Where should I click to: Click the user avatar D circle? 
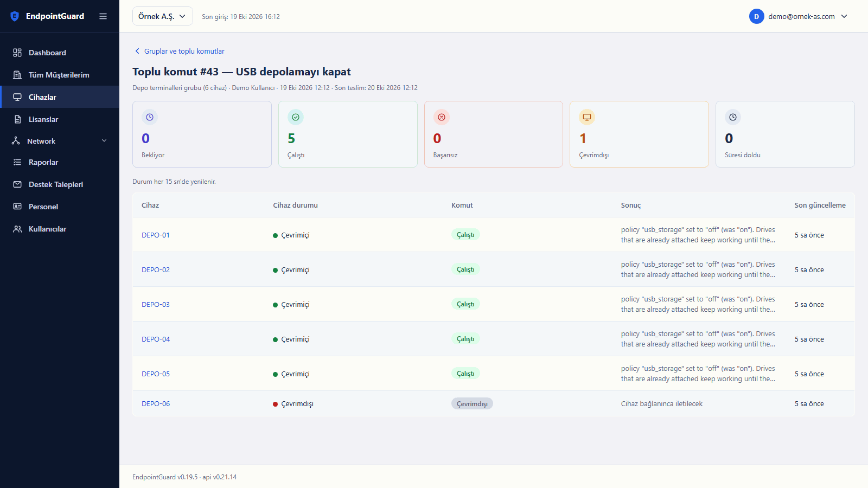[x=757, y=16]
